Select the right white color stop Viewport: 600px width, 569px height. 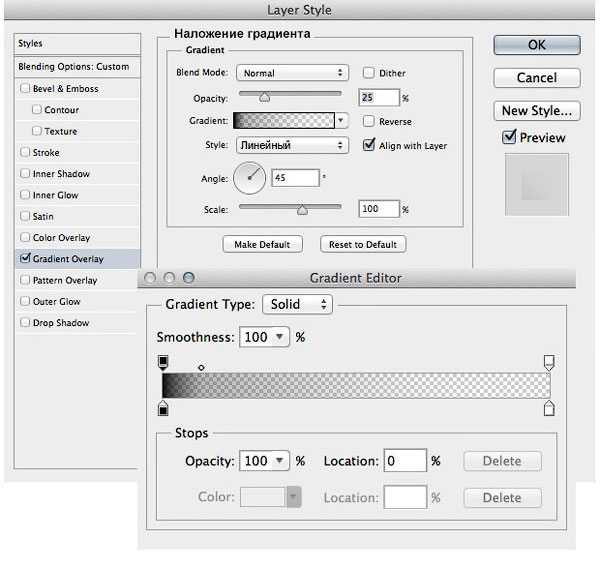(549, 408)
